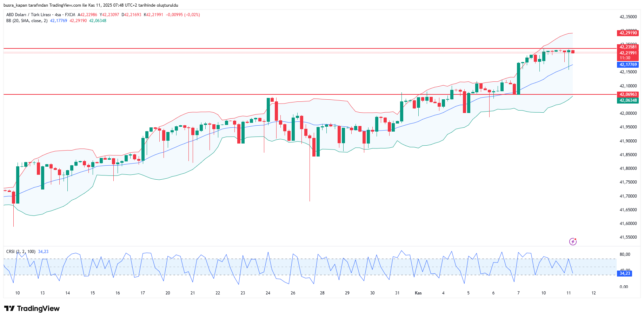The image size is (644, 319).
Task: Click the Kas month marker on time axis
Action: [x=418, y=293]
